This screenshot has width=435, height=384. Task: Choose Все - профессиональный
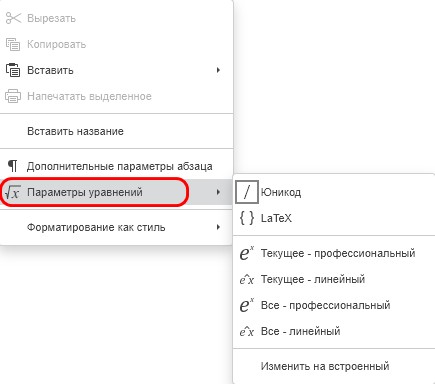pos(334,305)
